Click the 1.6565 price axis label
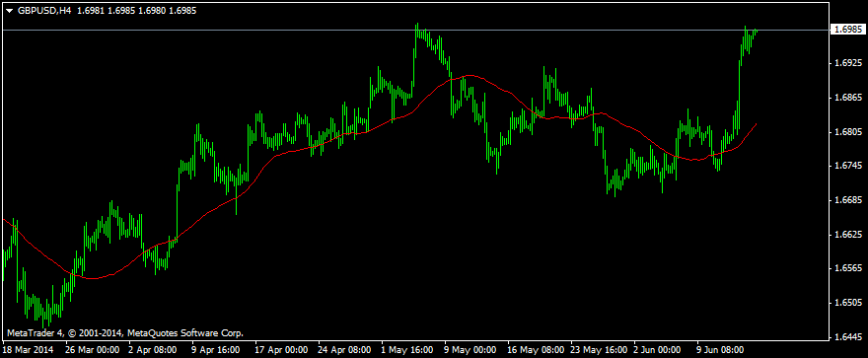 pos(847,268)
